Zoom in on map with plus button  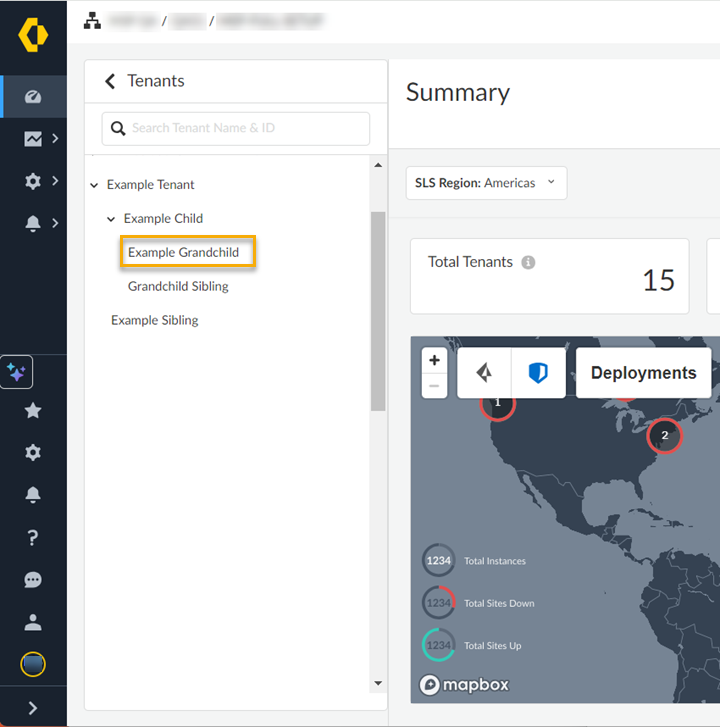point(434,361)
